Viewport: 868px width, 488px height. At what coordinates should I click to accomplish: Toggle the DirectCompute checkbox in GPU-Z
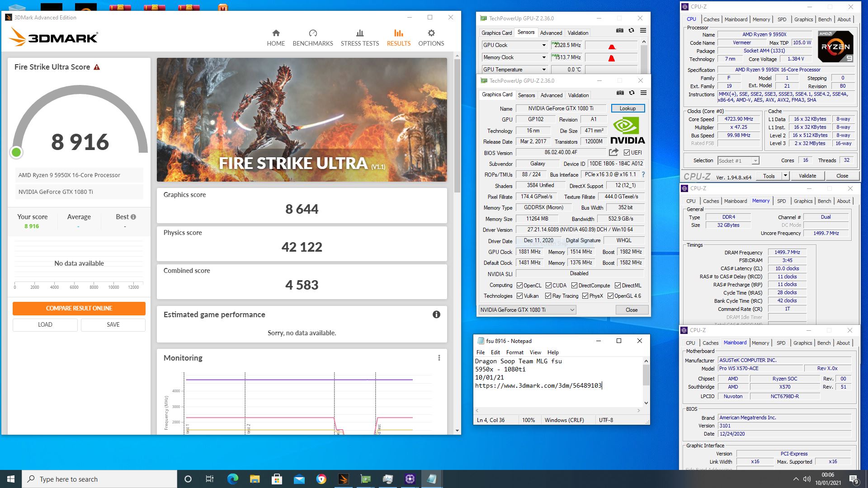(x=574, y=286)
